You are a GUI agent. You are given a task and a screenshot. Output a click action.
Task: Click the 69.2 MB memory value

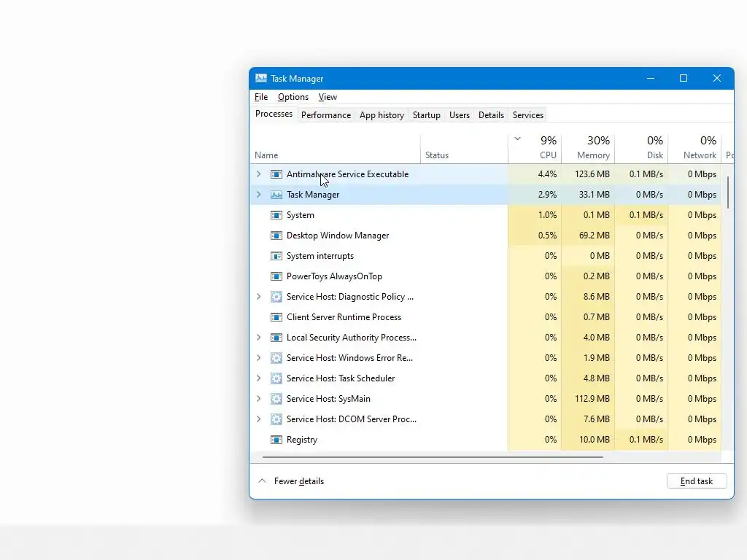pos(595,236)
